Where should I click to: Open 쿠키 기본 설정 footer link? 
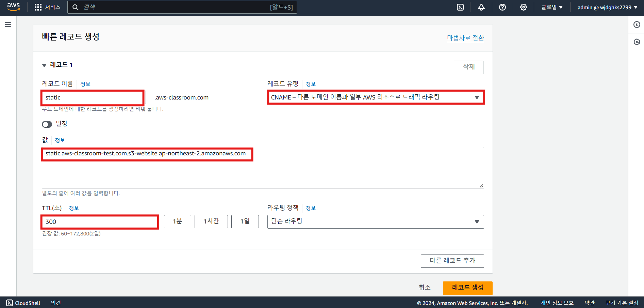[622, 303]
